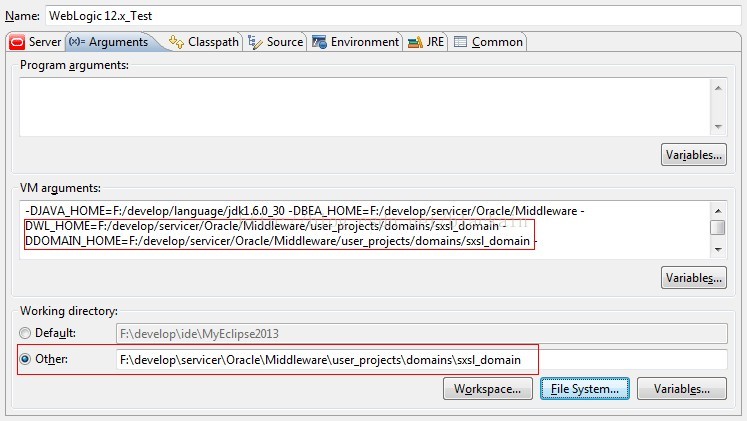Select the Default working directory radio button
The width and height of the screenshot is (747, 421).
click(x=25, y=333)
